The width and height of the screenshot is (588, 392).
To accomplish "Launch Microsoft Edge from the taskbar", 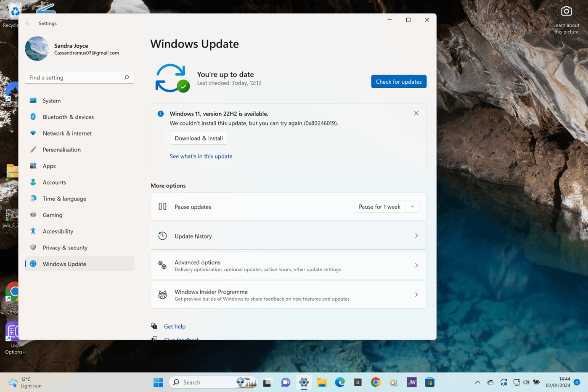I will pyautogui.click(x=340, y=382).
